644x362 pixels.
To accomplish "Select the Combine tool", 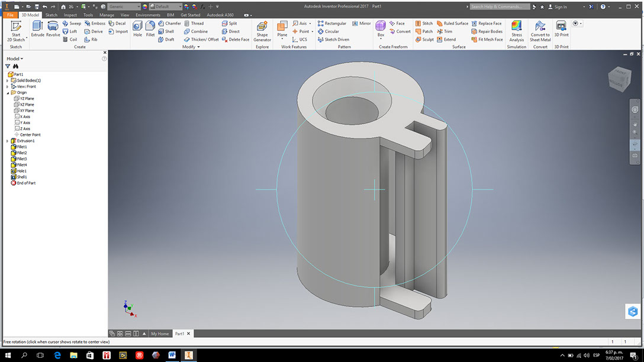I will point(195,31).
